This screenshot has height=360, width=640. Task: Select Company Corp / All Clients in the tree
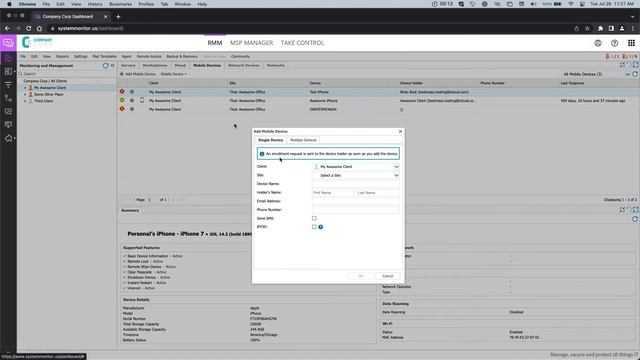pyautogui.click(x=45, y=81)
